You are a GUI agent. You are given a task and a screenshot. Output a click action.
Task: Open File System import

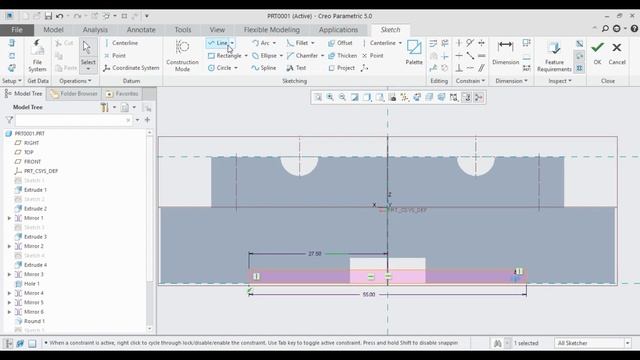[37, 56]
